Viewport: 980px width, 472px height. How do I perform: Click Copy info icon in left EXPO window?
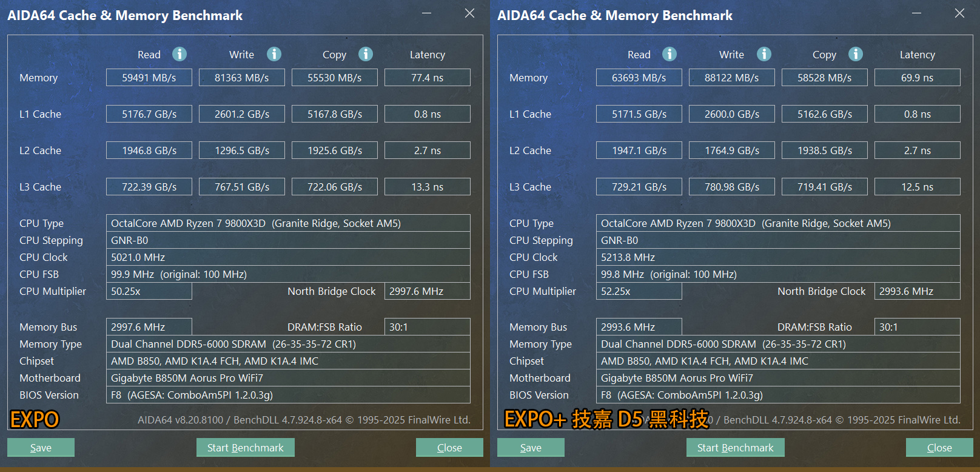tap(366, 54)
